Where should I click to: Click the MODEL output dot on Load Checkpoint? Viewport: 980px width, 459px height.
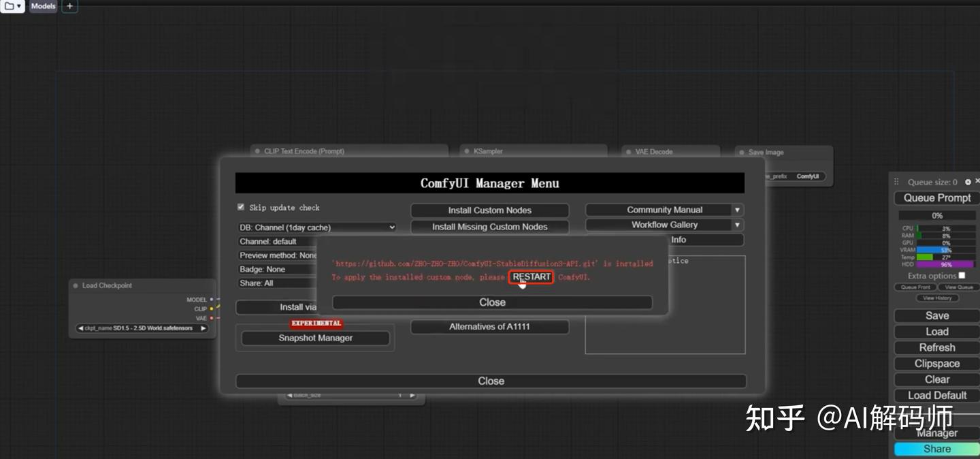(210, 299)
